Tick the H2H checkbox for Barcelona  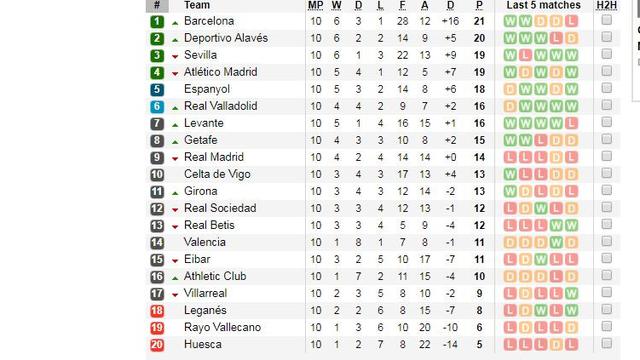point(607,20)
